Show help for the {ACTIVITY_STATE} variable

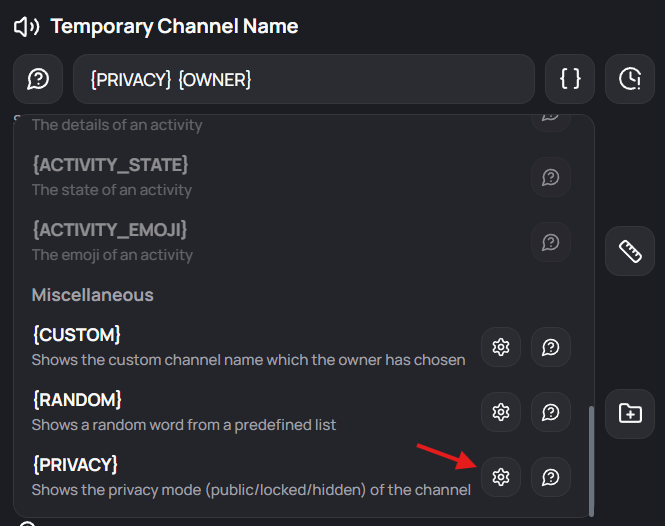pyautogui.click(x=551, y=177)
